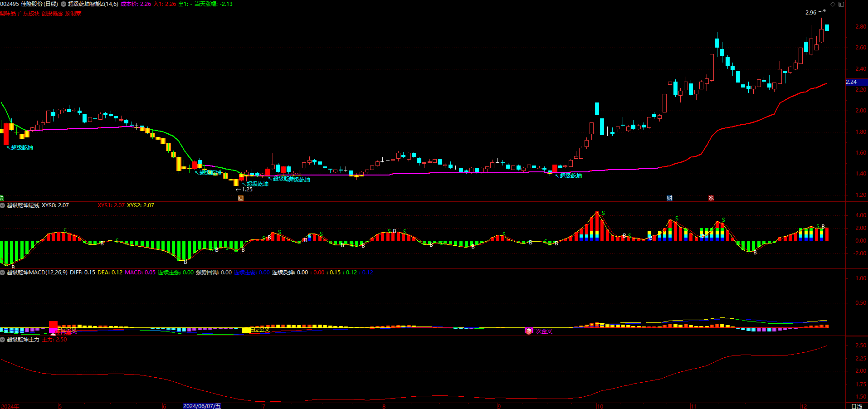This screenshot has height=409, width=868.
Task: Open the 广东板块 sector link
Action: click(x=29, y=14)
